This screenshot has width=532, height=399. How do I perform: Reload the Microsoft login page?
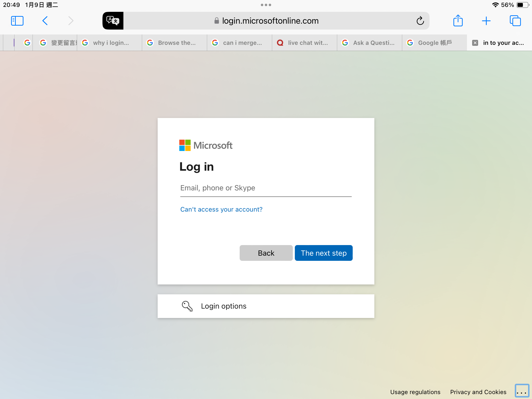click(x=420, y=21)
